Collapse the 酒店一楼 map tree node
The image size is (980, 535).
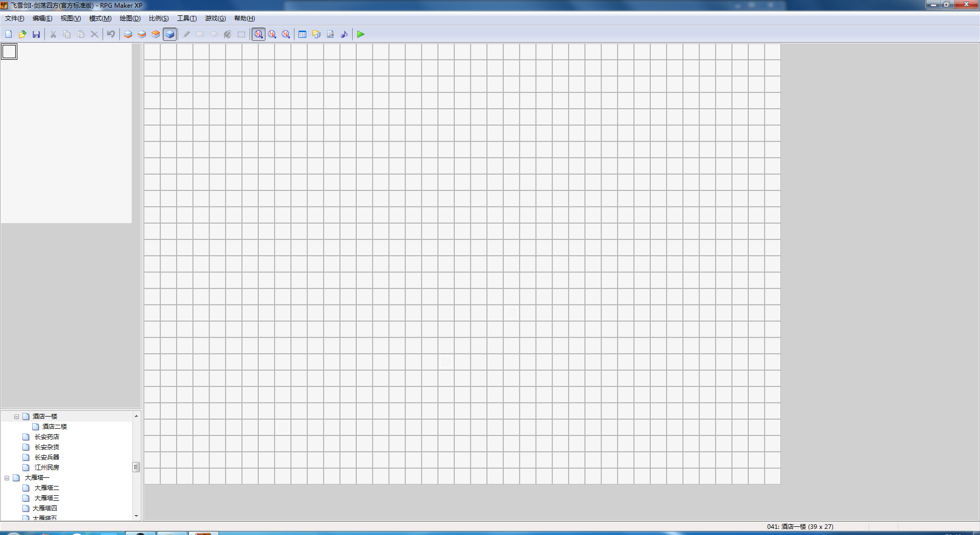tap(16, 417)
